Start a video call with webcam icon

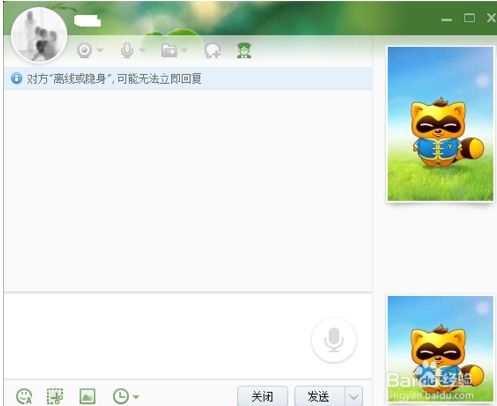coord(84,51)
